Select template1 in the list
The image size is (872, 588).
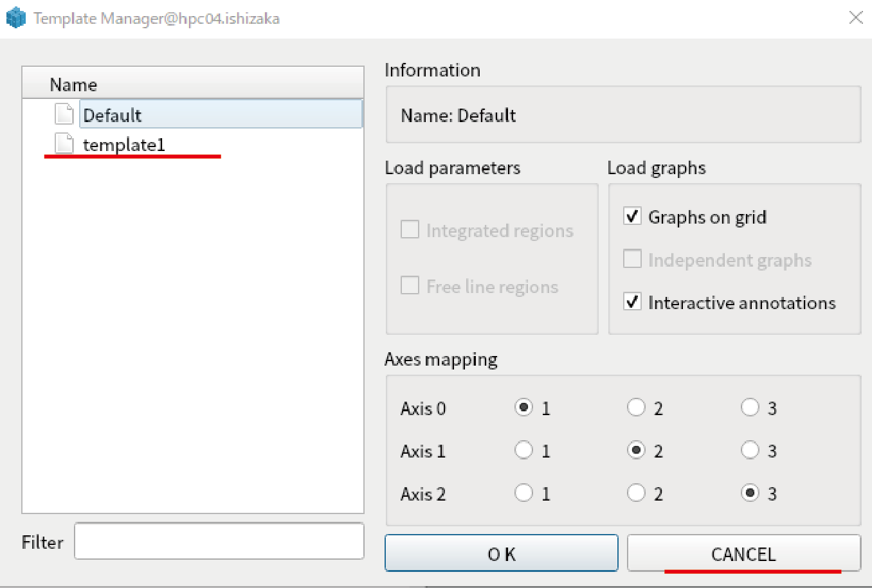(124, 145)
